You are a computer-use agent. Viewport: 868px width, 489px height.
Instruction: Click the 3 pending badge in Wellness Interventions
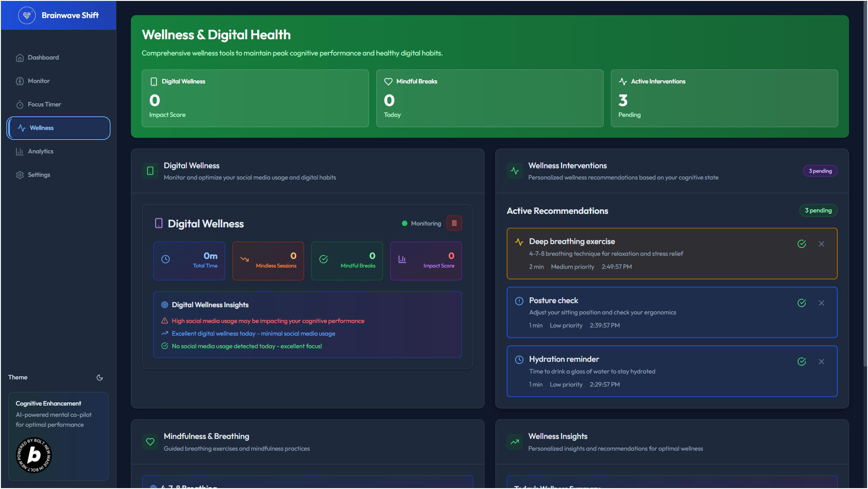(x=820, y=171)
